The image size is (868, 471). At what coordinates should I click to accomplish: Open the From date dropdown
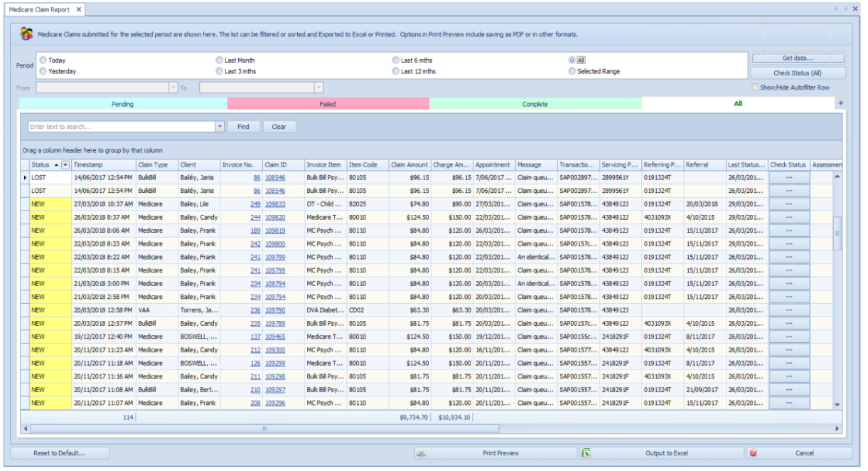coord(173,88)
